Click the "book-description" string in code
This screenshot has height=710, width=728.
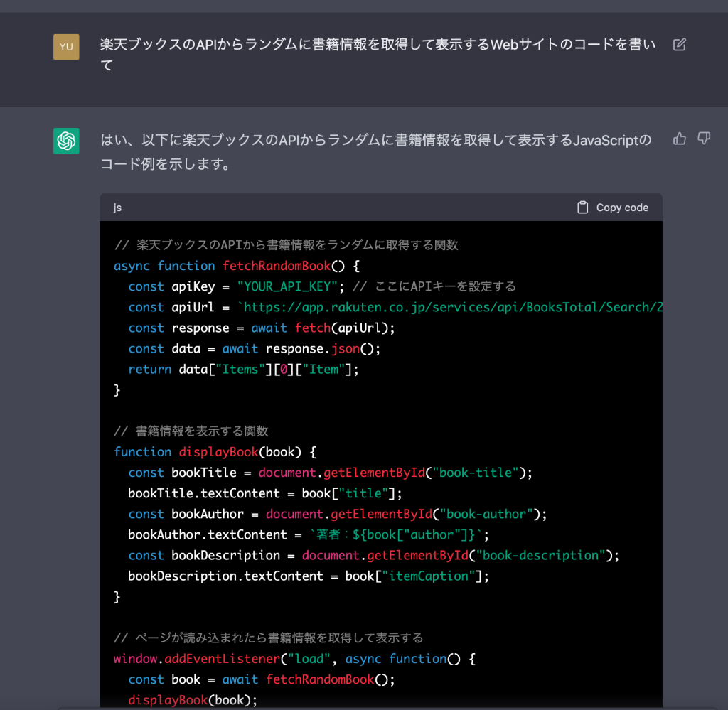point(544,555)
